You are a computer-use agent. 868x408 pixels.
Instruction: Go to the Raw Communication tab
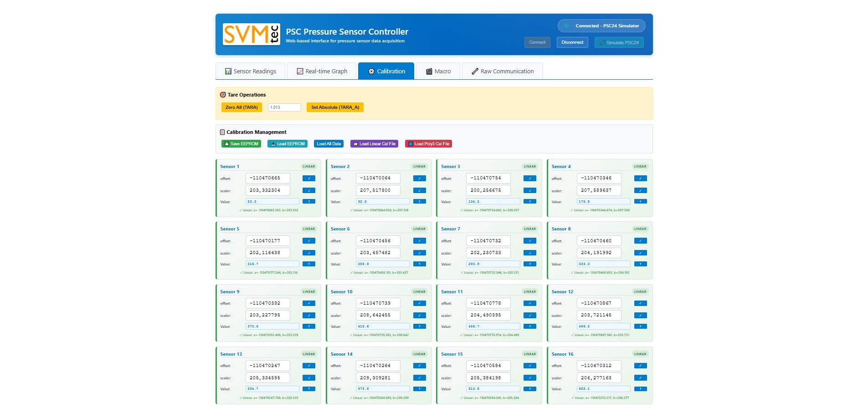click(502, 71)
